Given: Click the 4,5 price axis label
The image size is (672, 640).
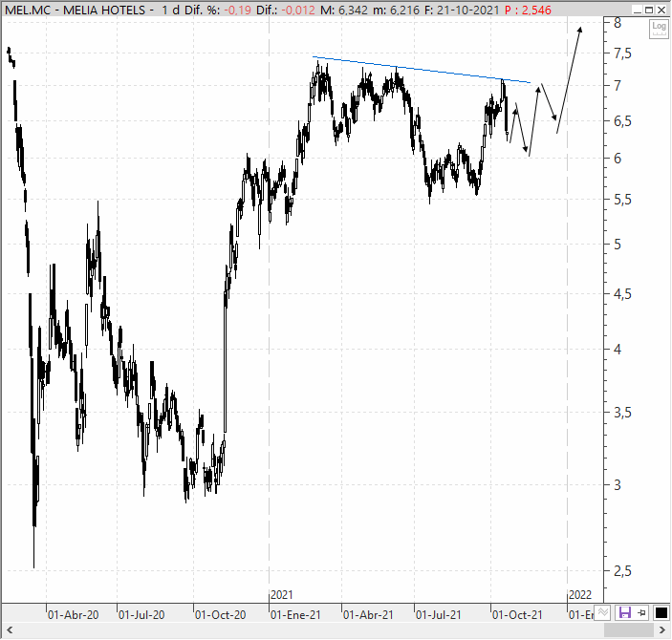Looking at the screenshot, I should point(622,294).
